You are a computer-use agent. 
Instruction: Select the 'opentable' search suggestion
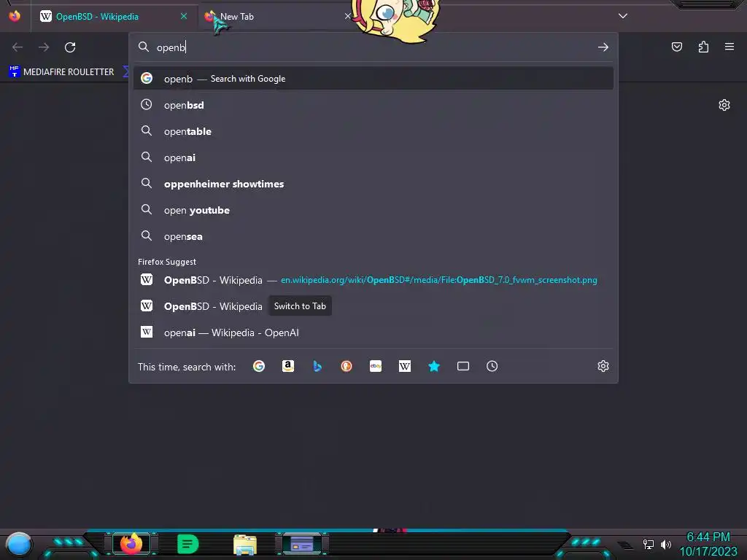click(x=373, y=131)
